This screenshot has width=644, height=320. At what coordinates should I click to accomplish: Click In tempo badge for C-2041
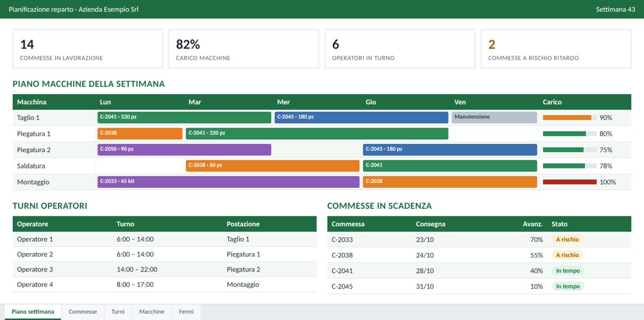568,271
